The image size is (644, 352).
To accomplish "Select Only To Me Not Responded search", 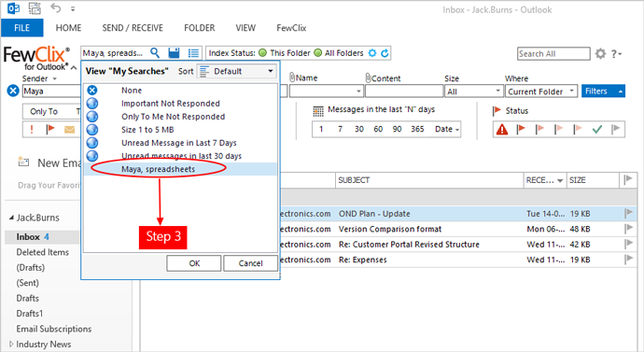I will [181, 116].
